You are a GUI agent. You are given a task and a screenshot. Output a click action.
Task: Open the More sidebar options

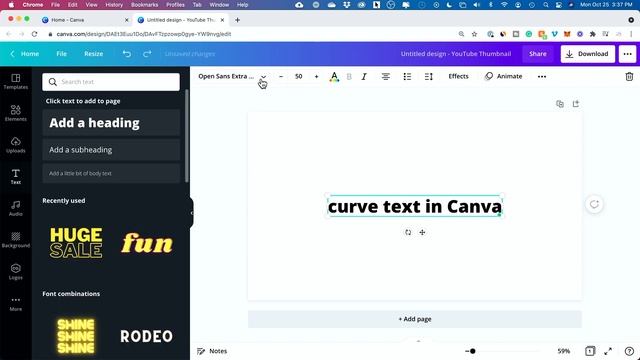16,304
